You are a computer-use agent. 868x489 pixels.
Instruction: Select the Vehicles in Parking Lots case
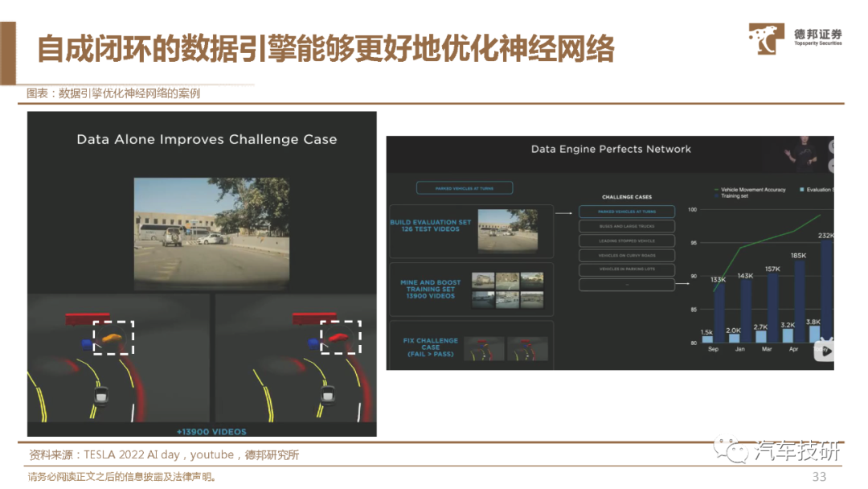(x=627, y=269)
